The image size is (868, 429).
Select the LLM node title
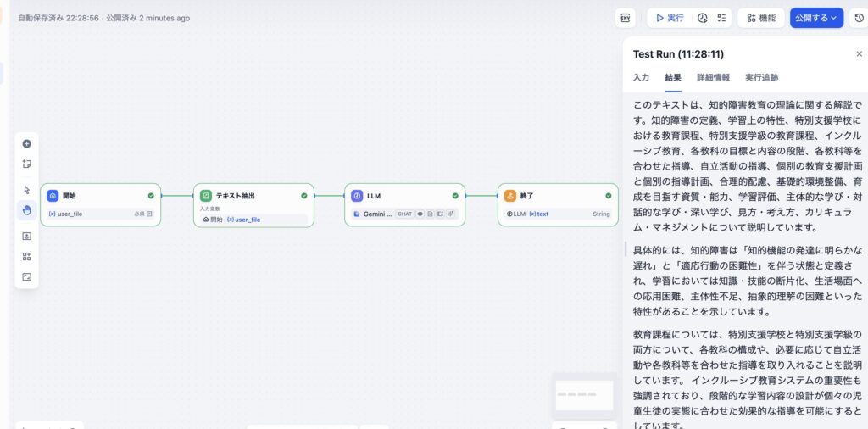point(374,196)
